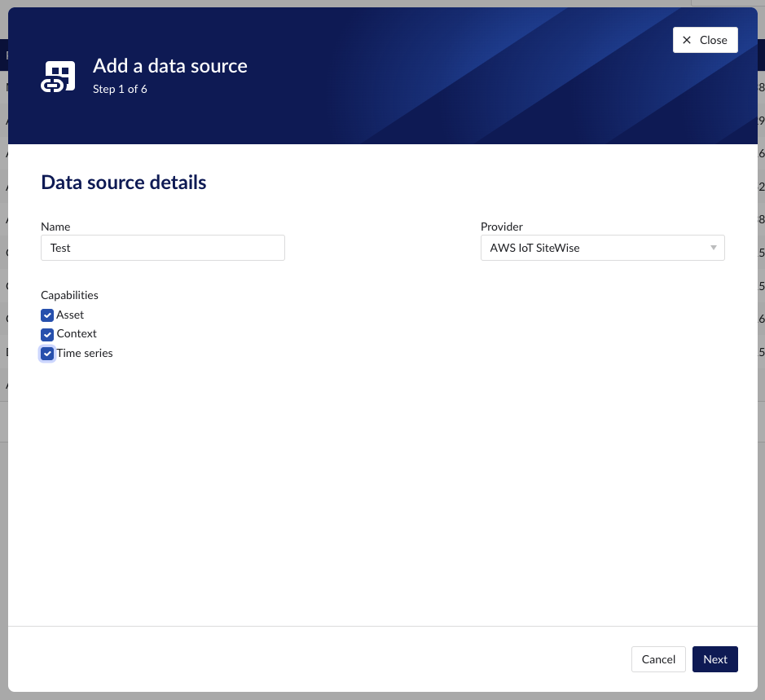Open the AWS IoT SiteWise provider dropdown

tap(603, 248)
